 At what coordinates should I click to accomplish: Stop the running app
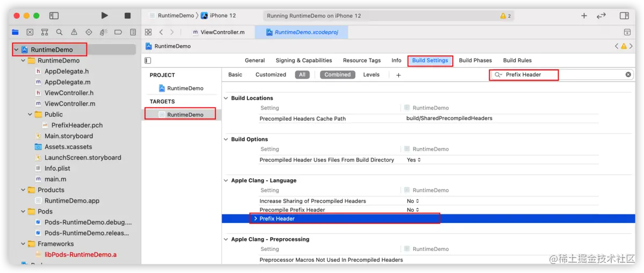(128, 16)
